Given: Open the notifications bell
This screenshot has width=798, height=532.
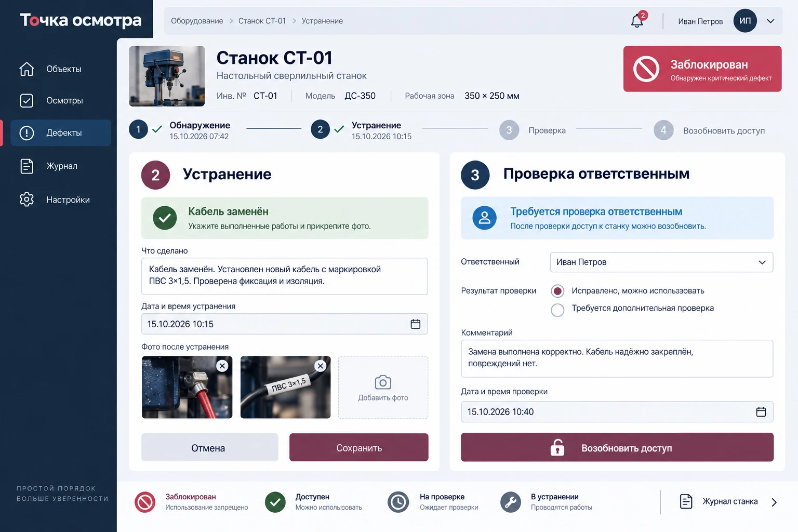Looking at the screenshot, I should pyautogui.click(x=637, y=21).
